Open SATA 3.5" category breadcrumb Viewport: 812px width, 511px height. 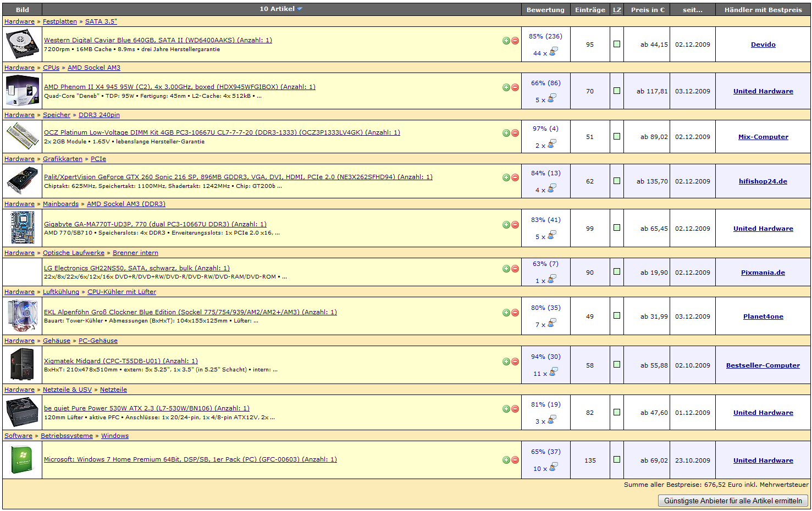pos(101,21)
